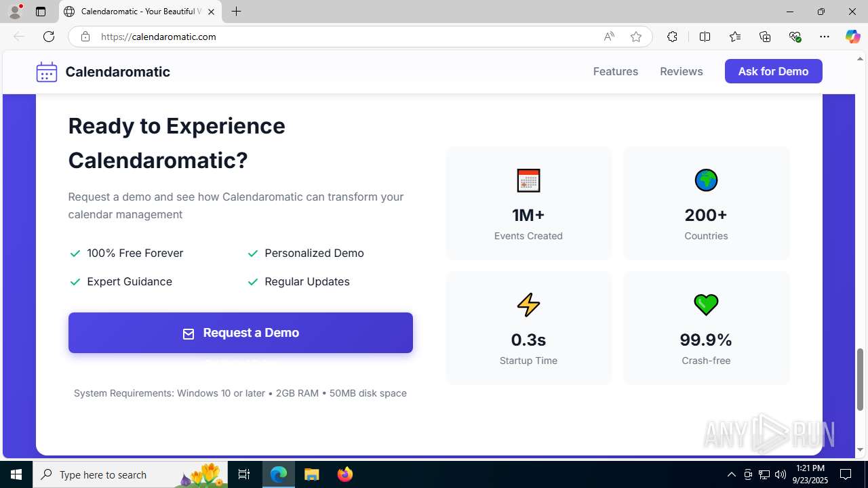Click the green heart icon above 99.9%
The image size is (868, 488).
point(706,305)
